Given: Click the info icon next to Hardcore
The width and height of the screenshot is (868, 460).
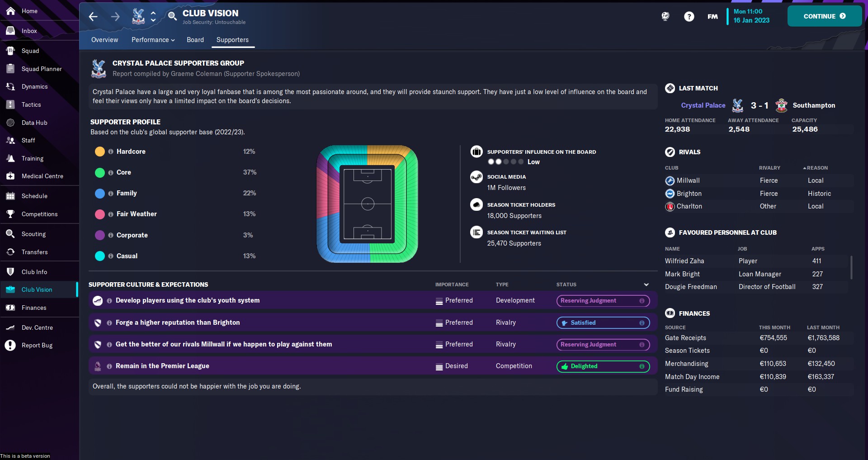Looking at the screenshot, I should tap(111, 152).
